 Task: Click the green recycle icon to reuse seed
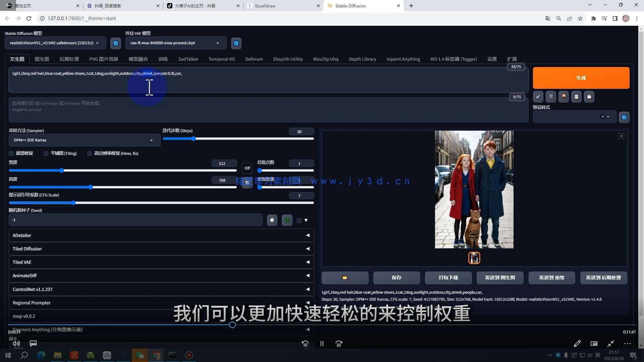(287, 220)
